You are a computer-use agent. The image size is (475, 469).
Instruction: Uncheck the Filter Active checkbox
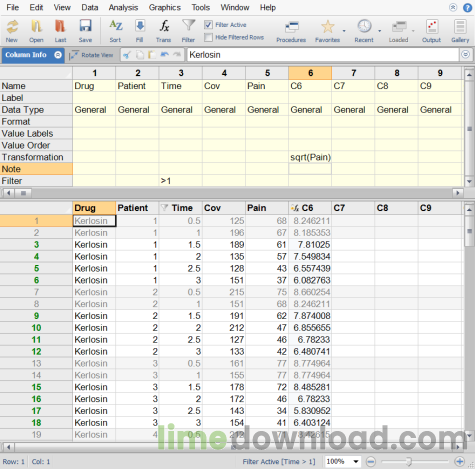(208, 25)
